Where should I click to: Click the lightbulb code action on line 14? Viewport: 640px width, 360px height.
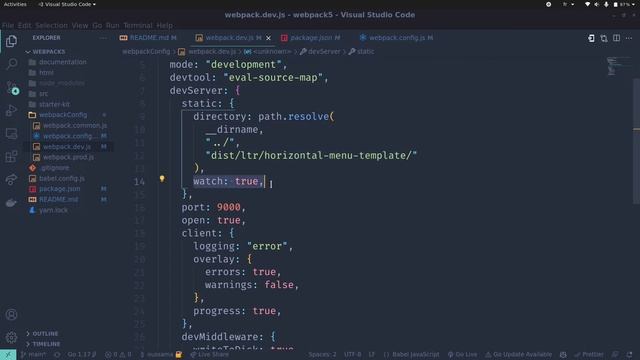[162, 178]
